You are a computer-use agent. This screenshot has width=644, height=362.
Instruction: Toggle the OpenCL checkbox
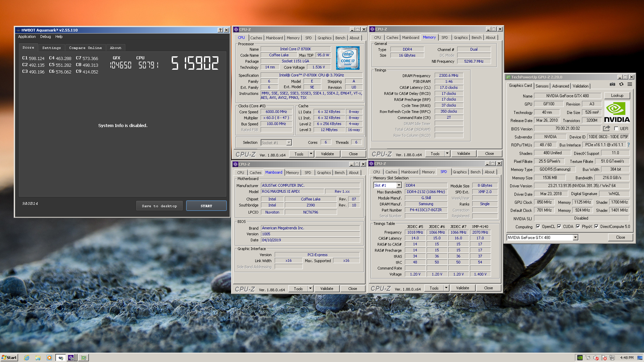click(538, 227)
